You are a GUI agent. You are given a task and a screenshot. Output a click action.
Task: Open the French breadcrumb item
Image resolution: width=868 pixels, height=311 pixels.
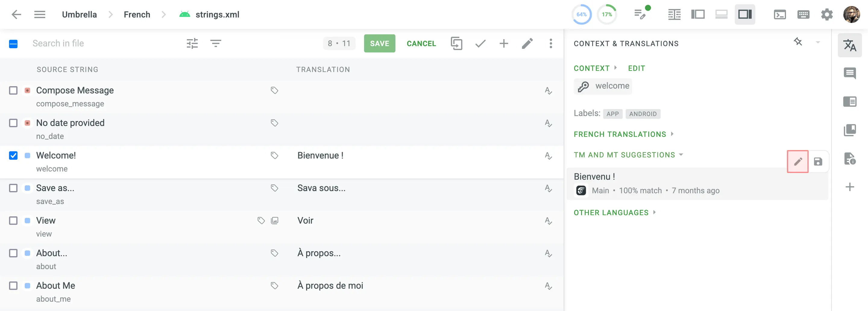point(137,14)
